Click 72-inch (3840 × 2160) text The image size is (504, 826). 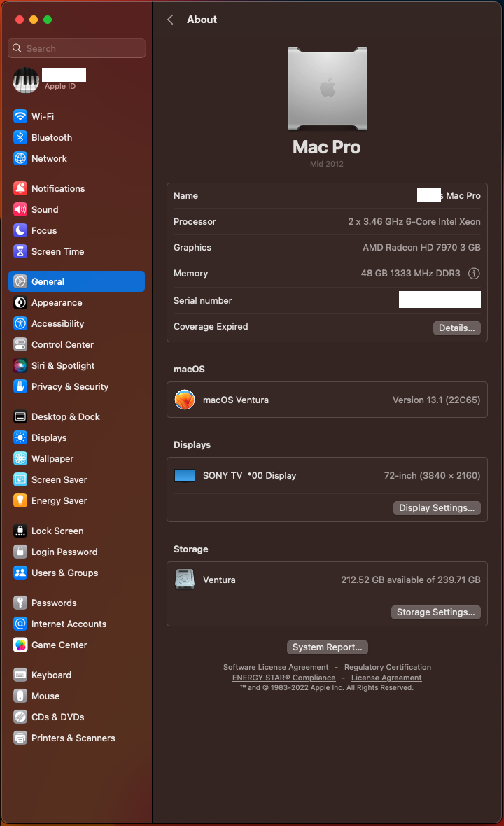(432, 476)
